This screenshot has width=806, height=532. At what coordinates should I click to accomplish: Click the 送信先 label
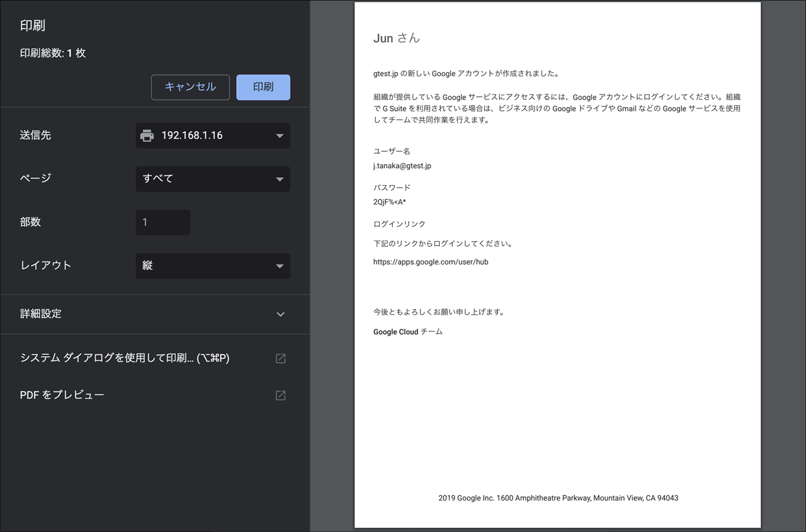coord(35,135)
